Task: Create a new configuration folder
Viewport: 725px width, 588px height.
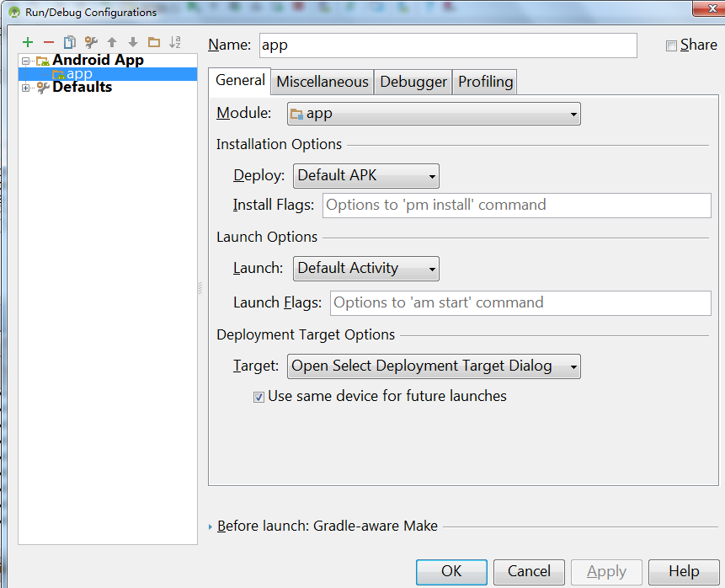Action: (154, 40)
